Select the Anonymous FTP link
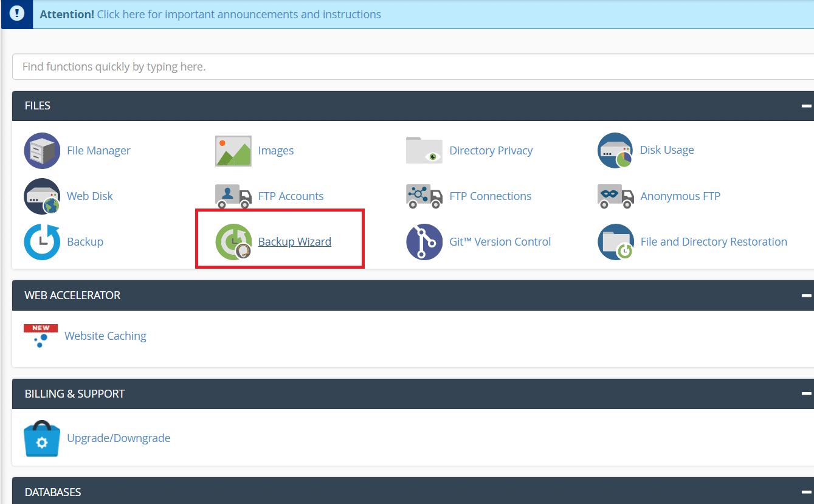Viewport: 814px width, 504px height. pos(680,196)
